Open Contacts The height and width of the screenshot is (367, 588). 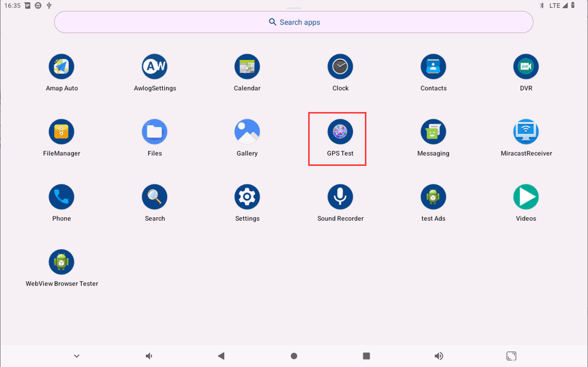point(433,66)
